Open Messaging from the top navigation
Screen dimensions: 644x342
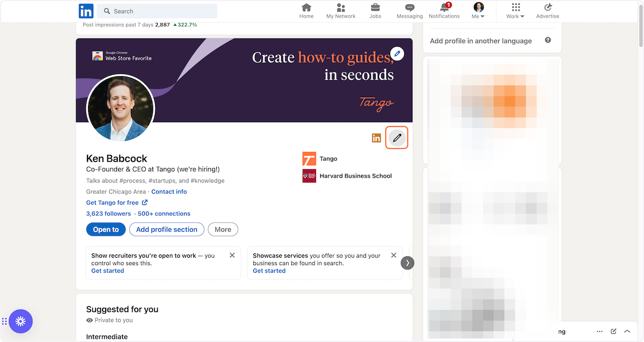[x=409, y=11]
